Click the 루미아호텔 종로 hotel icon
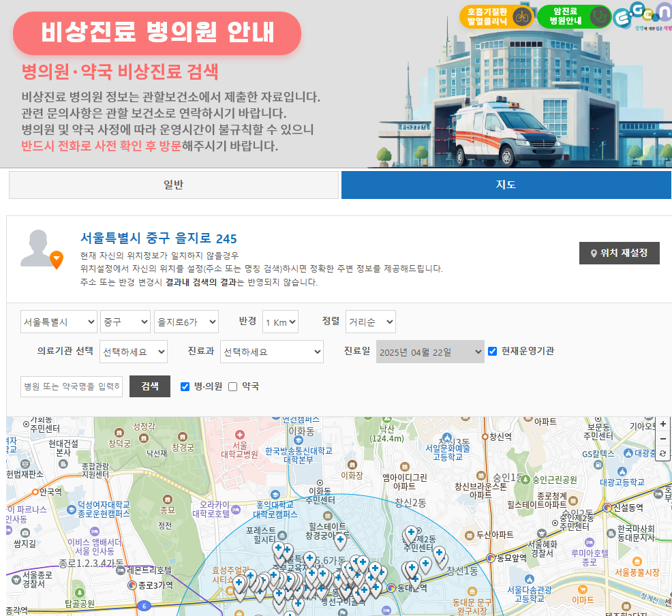 pyautogui.click(x=590, y=542)
